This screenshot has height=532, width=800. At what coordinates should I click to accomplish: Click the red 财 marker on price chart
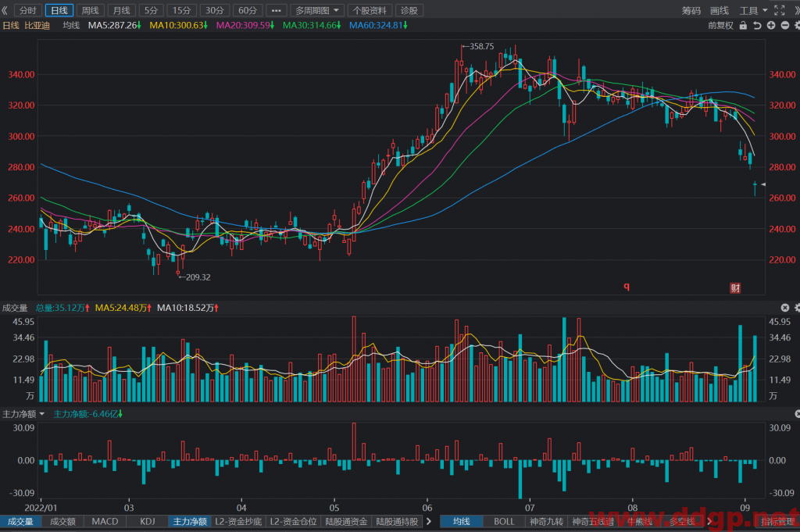point(734,288)
